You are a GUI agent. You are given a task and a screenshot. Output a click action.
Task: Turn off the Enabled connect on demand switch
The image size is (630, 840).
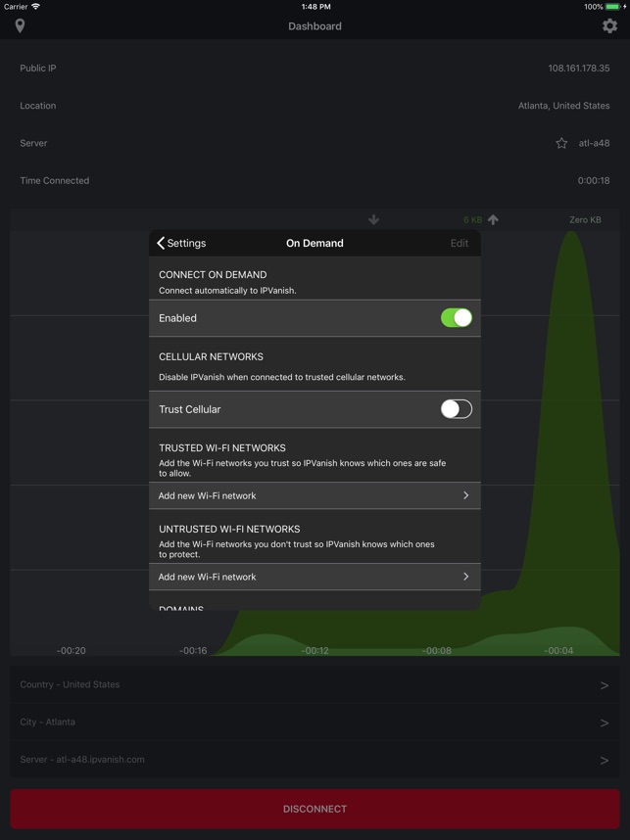[x=457, y=317]
